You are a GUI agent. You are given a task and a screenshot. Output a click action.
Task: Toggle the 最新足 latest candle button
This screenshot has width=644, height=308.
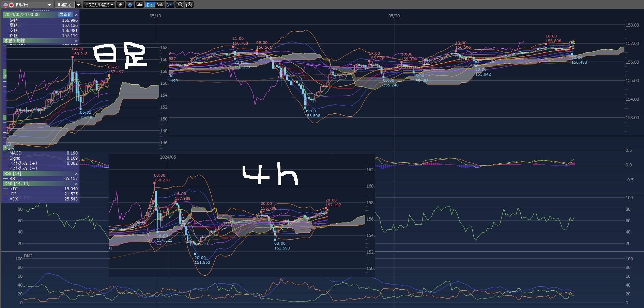(x=65, y=15)
